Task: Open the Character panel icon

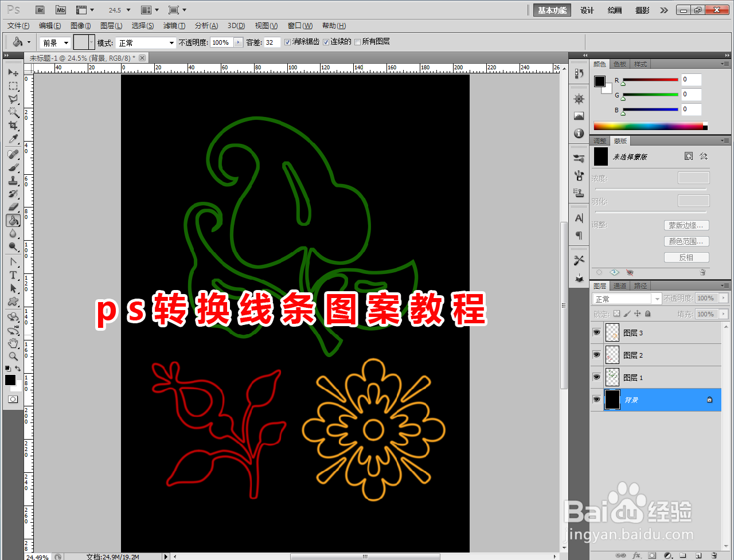Action: 579,218
